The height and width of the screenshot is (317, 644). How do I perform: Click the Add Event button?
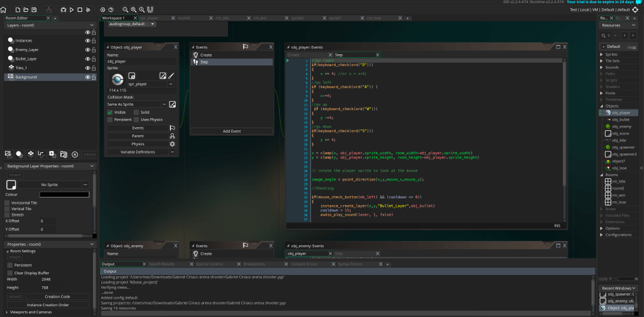[231, 131]
